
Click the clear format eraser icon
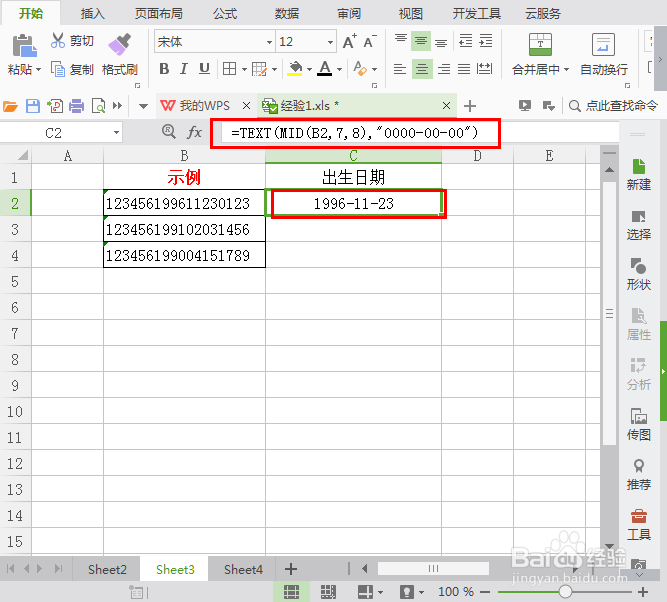360,68
